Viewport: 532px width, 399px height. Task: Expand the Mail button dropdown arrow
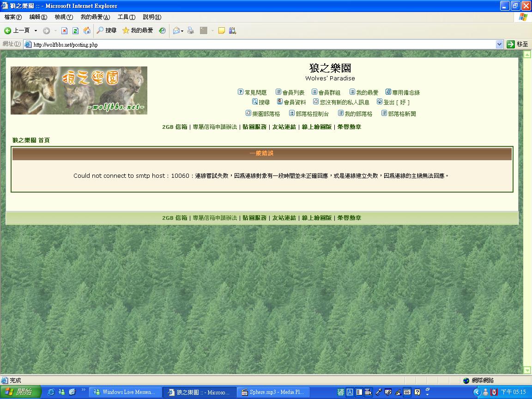click(182, 31)
